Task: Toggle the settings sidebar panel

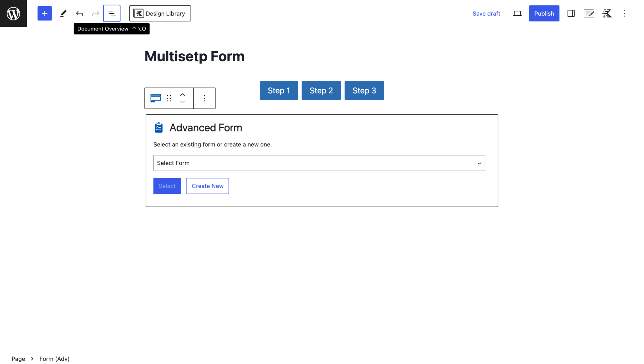Action: click(571, 13)
